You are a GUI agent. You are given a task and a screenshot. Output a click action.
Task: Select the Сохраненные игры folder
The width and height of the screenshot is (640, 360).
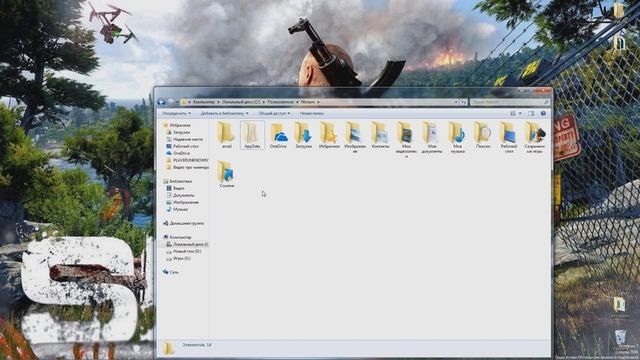(x=535, y=137)
